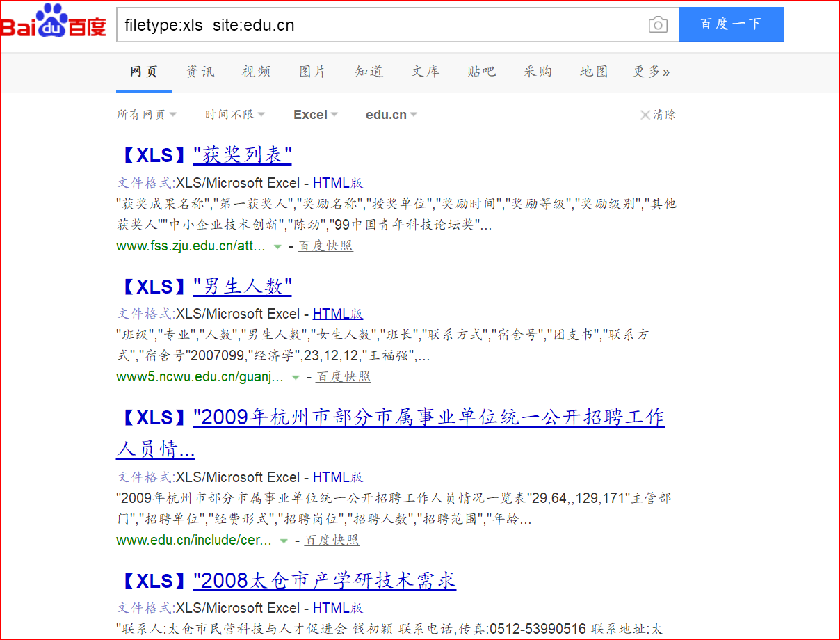This screenshot has height=640, width=840.
Task: Select the 网页 tab
Action: pyautogui.click(x=144, y=72)
